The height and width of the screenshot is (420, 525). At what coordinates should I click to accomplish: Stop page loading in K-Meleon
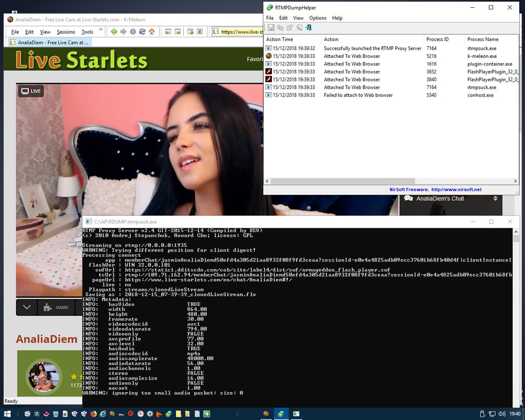tap(133, 32)
